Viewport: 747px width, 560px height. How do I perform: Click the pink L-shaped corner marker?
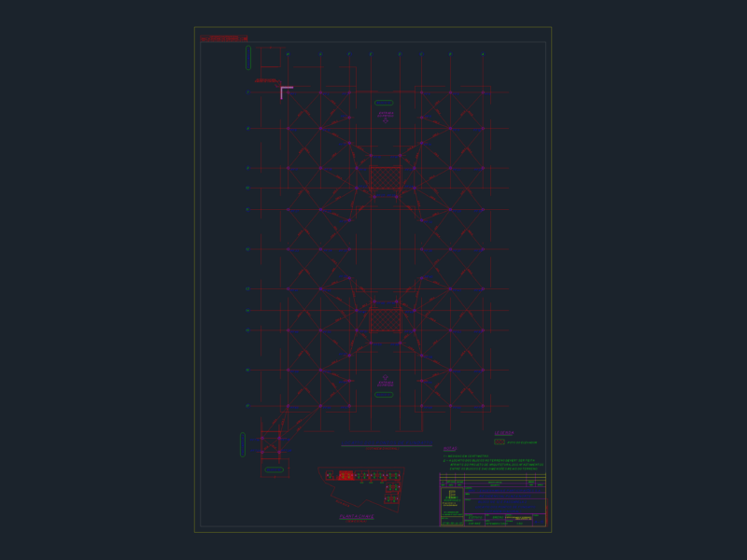287,92
